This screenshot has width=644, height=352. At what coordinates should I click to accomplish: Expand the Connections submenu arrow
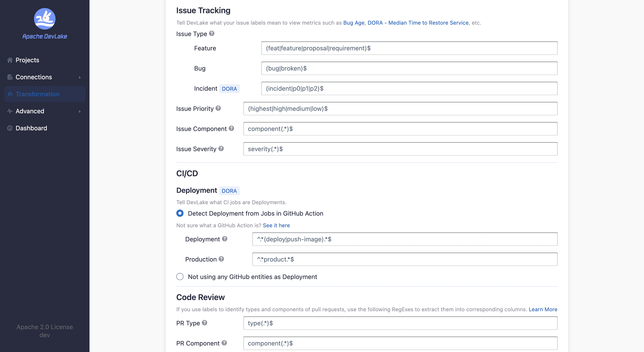coord(80,77)
